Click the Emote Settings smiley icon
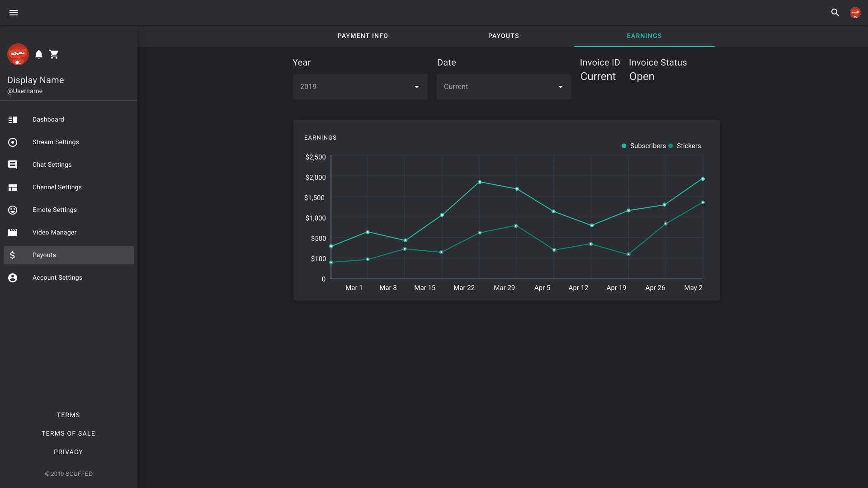The height and width of the screenshot is (488, 868). click(13, 210)
